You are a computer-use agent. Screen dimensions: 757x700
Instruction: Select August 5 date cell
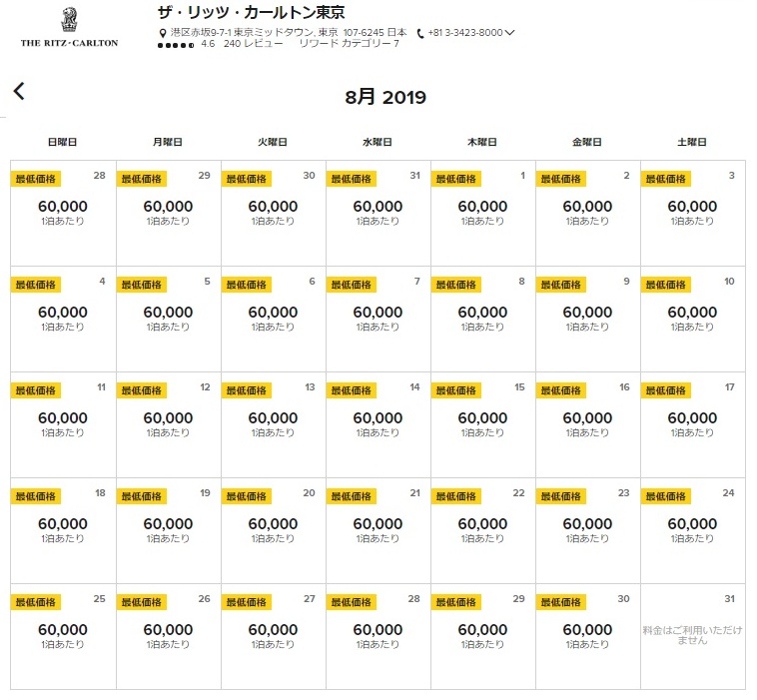click(x=169, y=319)
